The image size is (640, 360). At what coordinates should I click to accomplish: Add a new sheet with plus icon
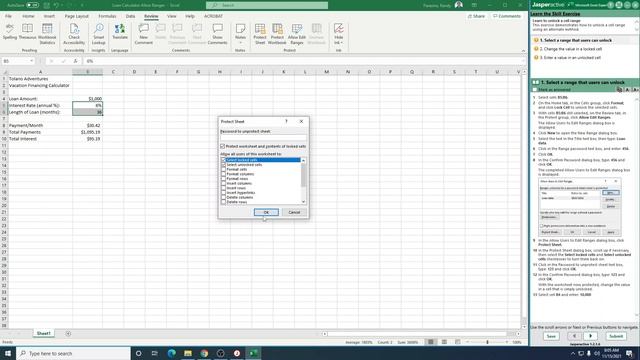(68, 333)
